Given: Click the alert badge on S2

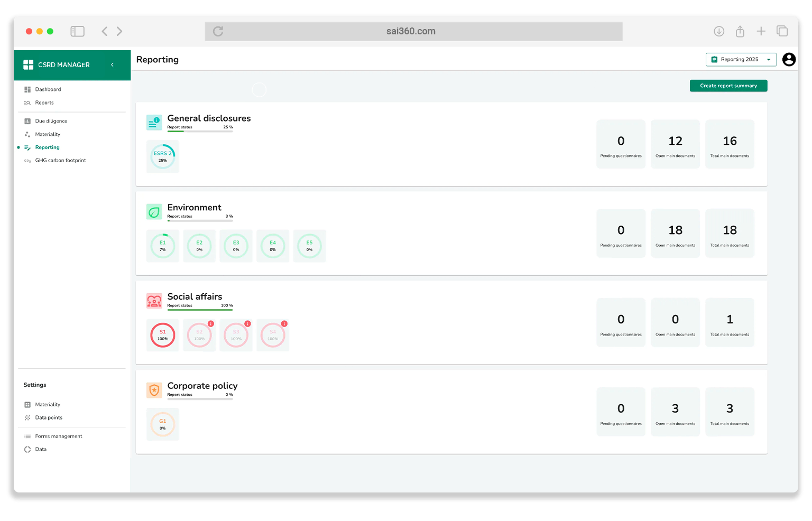Looking at the screenshot, I should 211,323.
